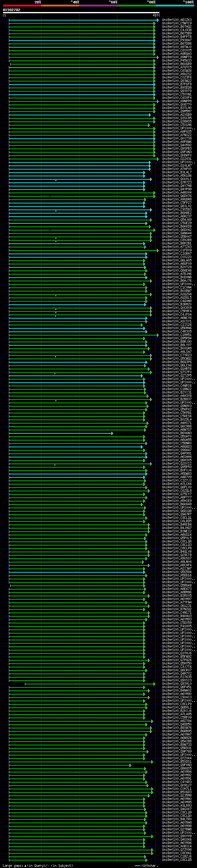Select label UniRef100_P41805

click(x=177, y=626)
